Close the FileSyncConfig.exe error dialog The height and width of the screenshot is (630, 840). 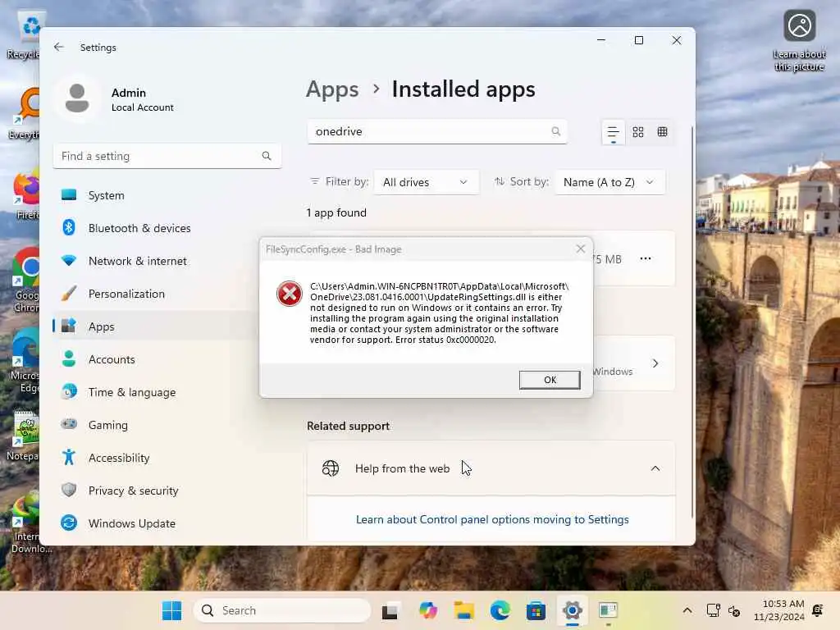click(x=580, y=249)
